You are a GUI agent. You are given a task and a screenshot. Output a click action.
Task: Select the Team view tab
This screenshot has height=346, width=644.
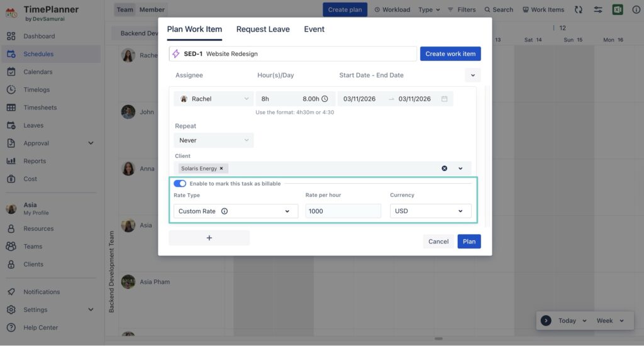tap(125, 9)
